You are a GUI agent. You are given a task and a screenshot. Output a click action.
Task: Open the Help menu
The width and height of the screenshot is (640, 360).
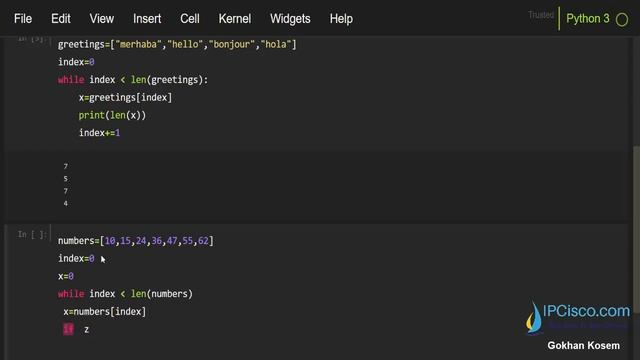click(x=341, y=19)
